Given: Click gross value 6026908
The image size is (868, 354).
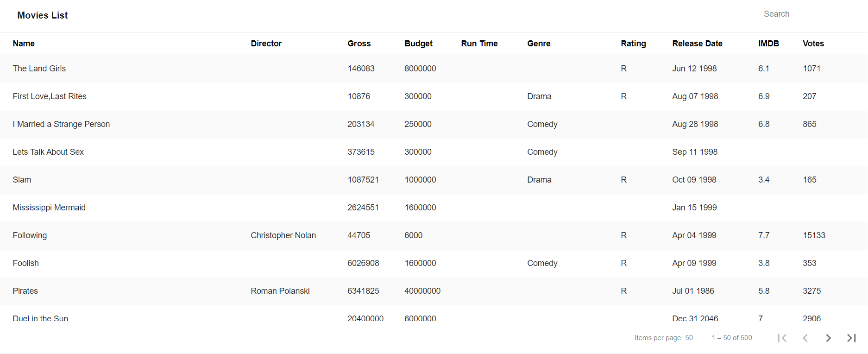Looking at the screenshot, I should coord(363,263).
